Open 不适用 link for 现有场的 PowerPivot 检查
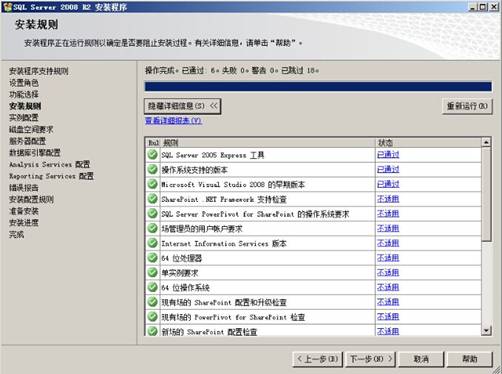This screenshot has height=374, width=502. [388, 317]
